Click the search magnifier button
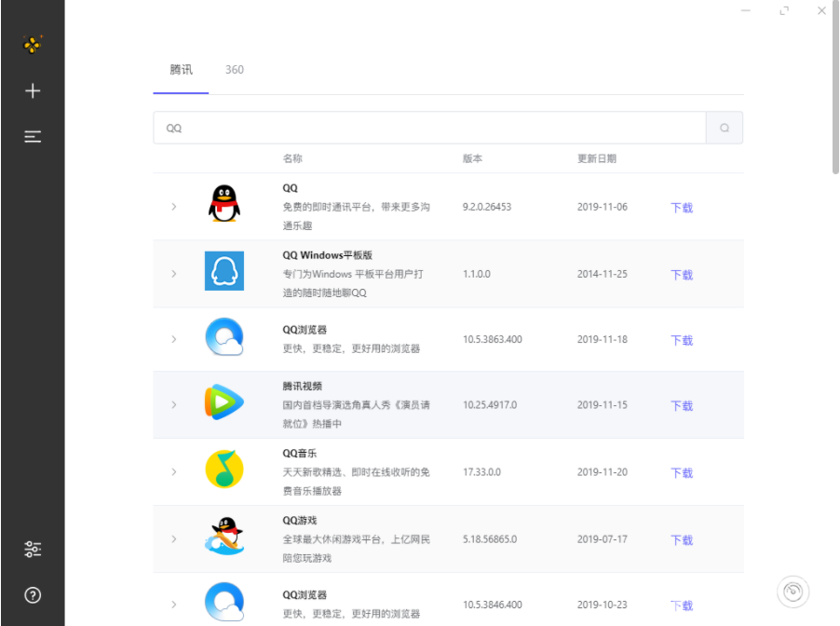Viewport: 840px width, 626px height. coord(725,128)
